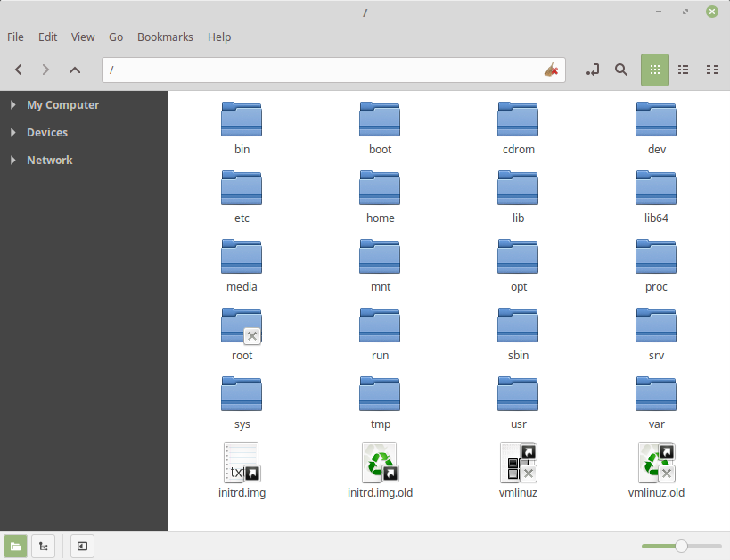Switch to list view mode
The width and height of the screenshot is (730, 560).
(683, 70)
